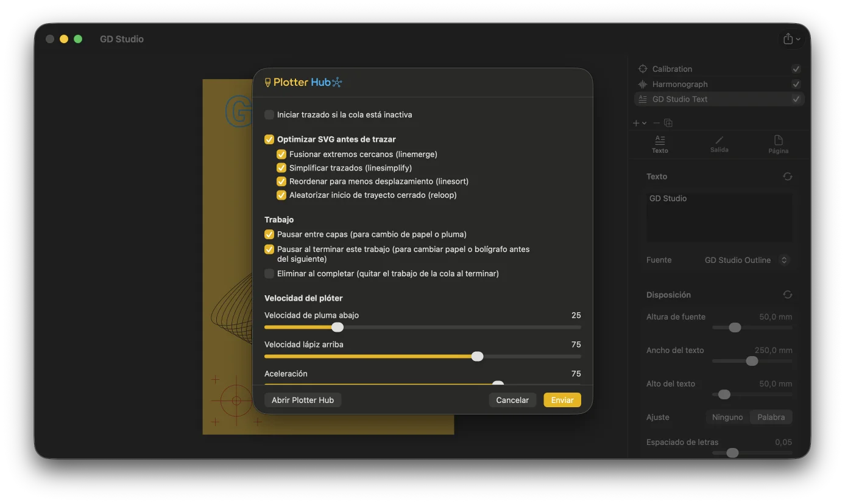Adjust the Ancho del texto slider
This screenshot has height=504, width=845.
point(752,361)
